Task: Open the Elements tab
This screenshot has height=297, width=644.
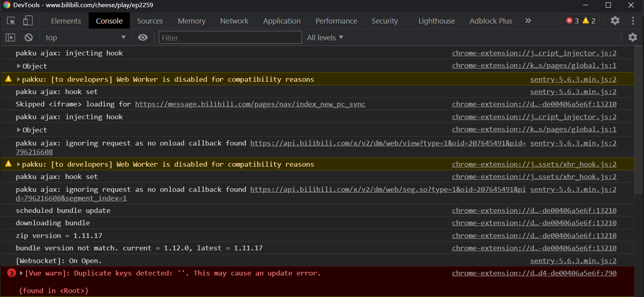Action: 66,21
